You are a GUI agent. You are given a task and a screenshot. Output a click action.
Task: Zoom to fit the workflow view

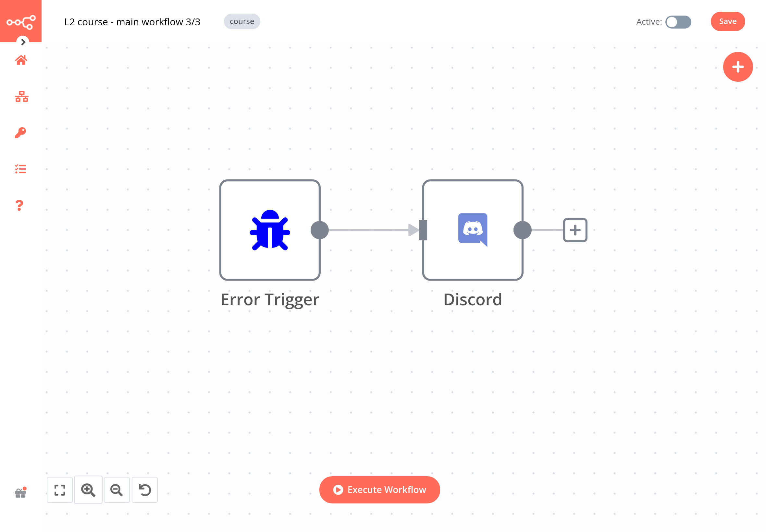(60, 490)
